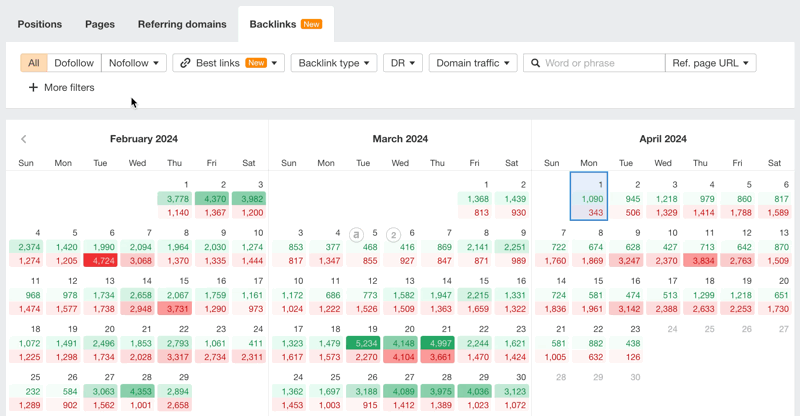Click the 1,368 value on March 1

(x=474, y=199)
